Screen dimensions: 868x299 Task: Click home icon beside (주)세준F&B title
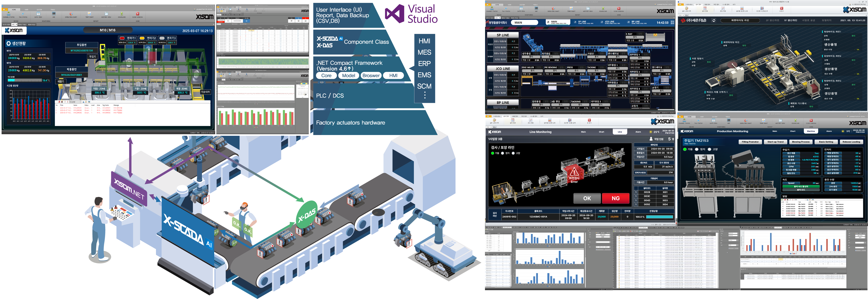coord(714,21)
